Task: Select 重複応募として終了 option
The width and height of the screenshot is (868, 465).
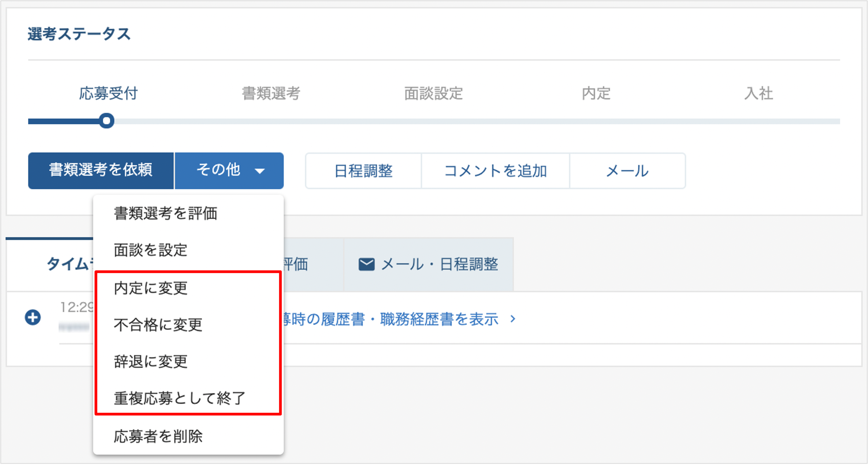Action: click(x=188, y=398)
